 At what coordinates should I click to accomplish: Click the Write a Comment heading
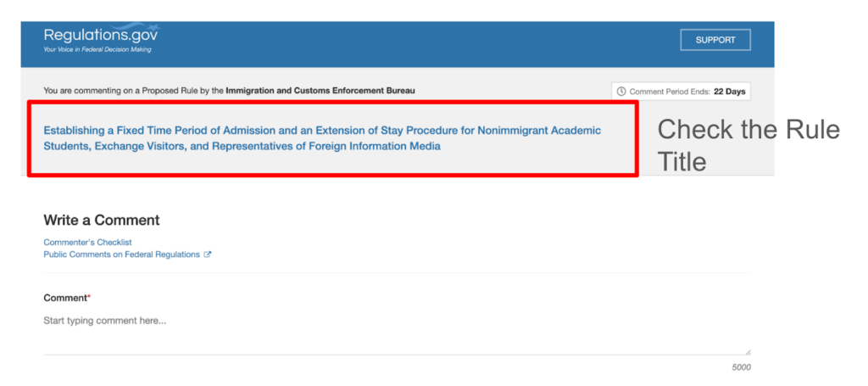pyautogui.click(x=102, y=221)
